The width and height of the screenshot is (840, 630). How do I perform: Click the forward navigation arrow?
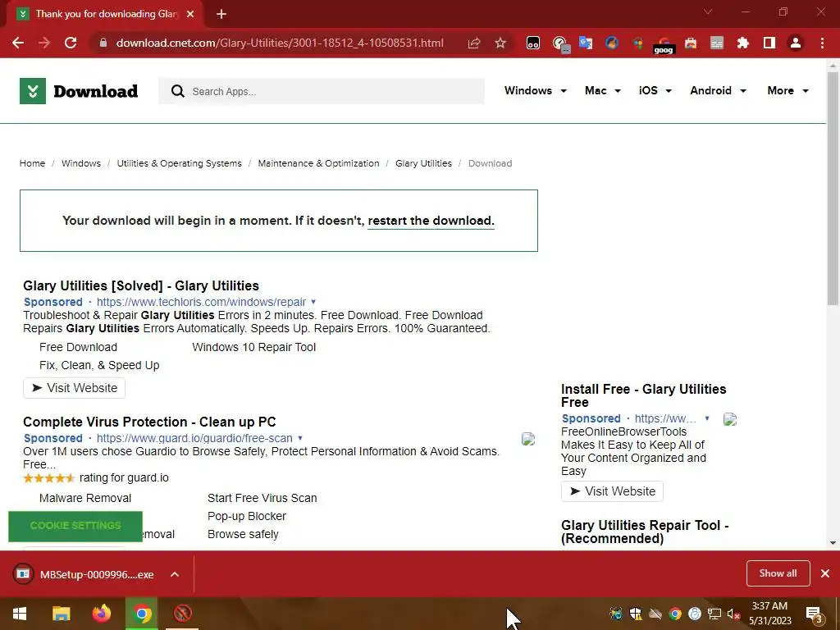click(44, 43)
